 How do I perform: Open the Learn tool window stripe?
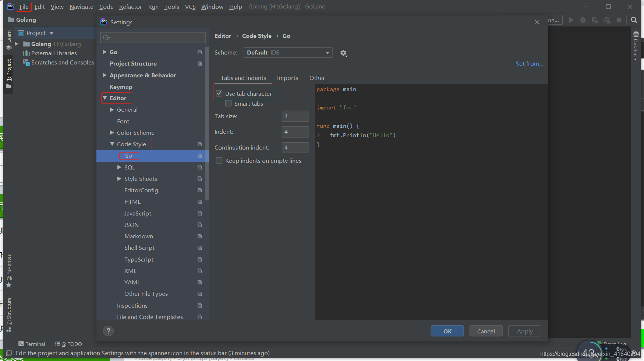[9, 40]
